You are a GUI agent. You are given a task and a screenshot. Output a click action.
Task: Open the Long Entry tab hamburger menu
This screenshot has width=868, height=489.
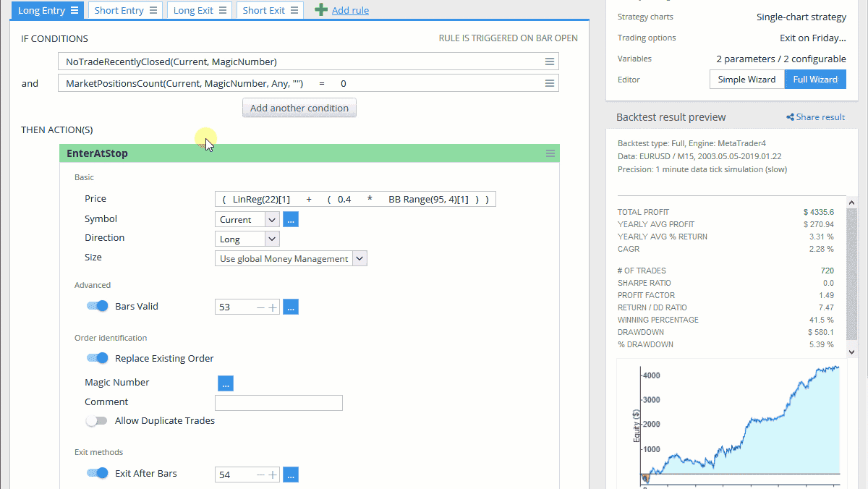pos(75,11)
